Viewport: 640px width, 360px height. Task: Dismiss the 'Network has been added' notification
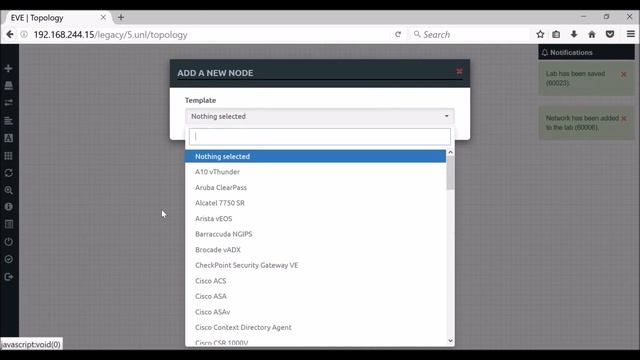[x=623, y=118]
